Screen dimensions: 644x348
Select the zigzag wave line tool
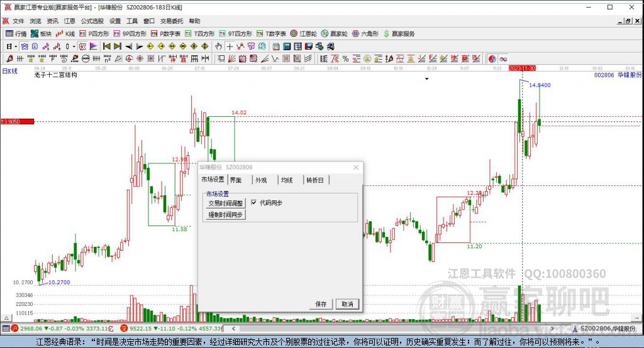[275, 58]
